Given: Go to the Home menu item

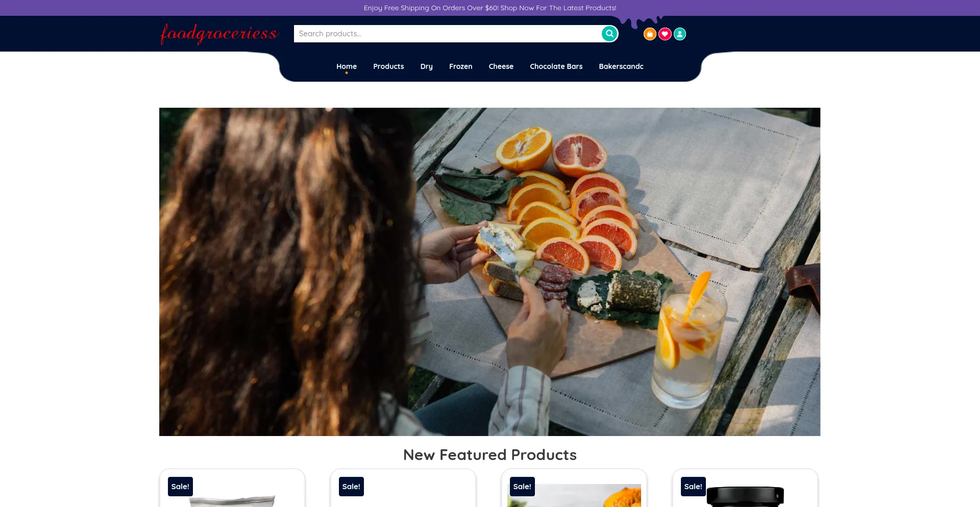Looking at the screenshot, I should pyautogui.click(x=347, y=66).
